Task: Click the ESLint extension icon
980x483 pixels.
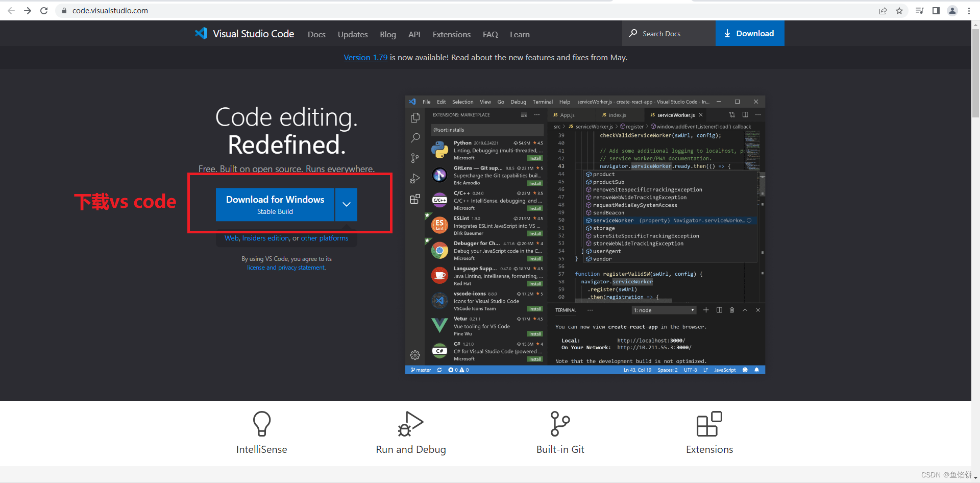Action: [439, 225]
